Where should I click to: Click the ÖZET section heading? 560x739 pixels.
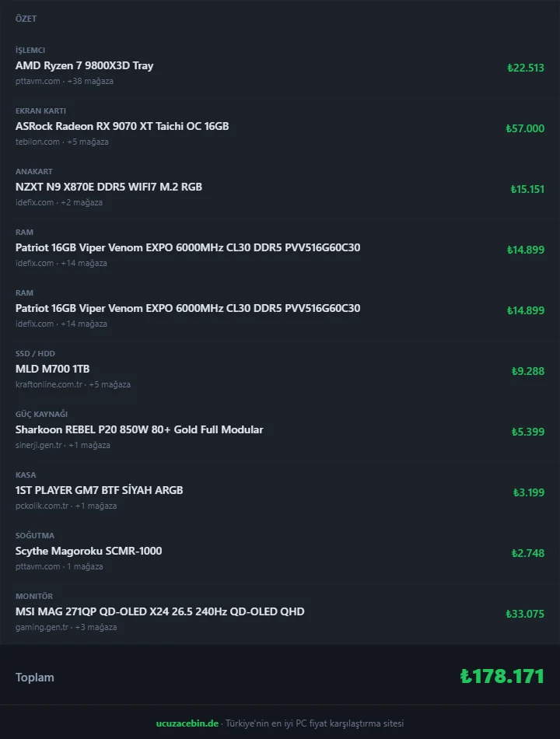tap(26, 19)
